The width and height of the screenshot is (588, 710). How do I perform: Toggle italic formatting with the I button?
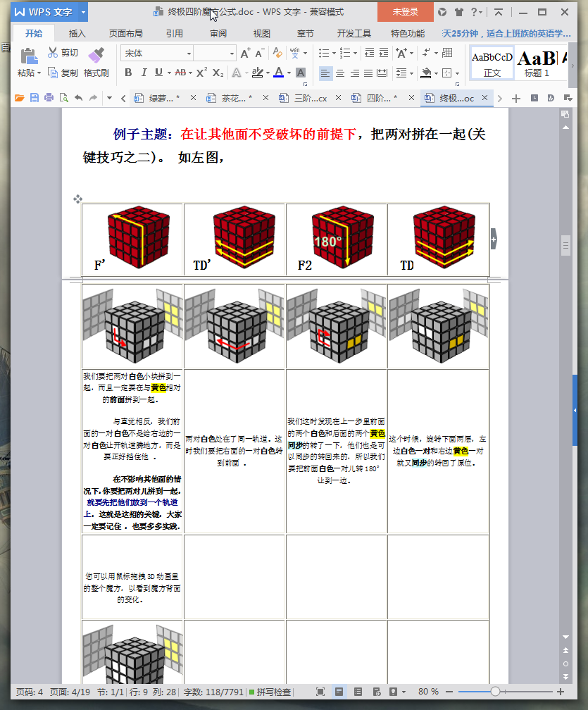(144, 72)
